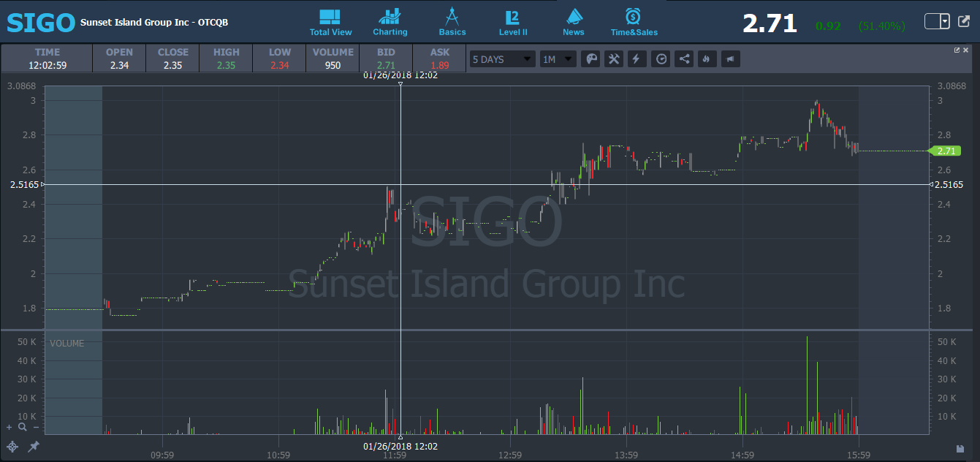Click the (51.40%) percent change
The width and height of the screenshot is (980, 462).
click(882, 26)
